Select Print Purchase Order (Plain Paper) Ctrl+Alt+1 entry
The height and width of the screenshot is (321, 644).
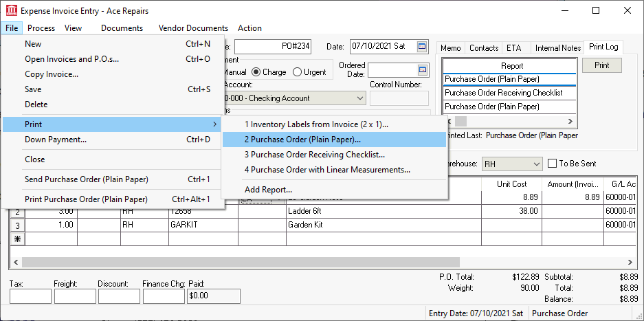113,199
